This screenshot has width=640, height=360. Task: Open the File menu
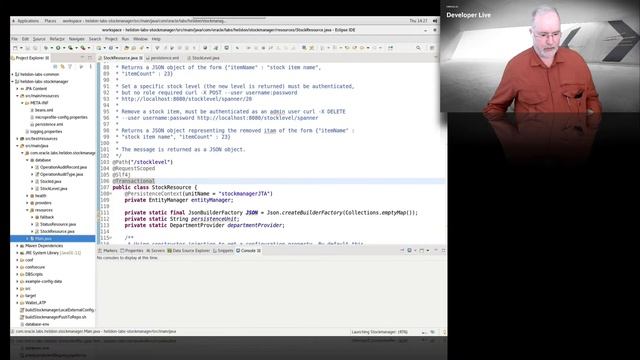(15, 39)
